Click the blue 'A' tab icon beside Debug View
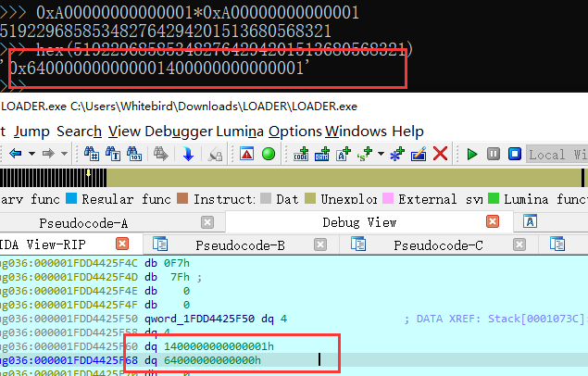This screenshot has width=588, height=376. coord(530,221)
